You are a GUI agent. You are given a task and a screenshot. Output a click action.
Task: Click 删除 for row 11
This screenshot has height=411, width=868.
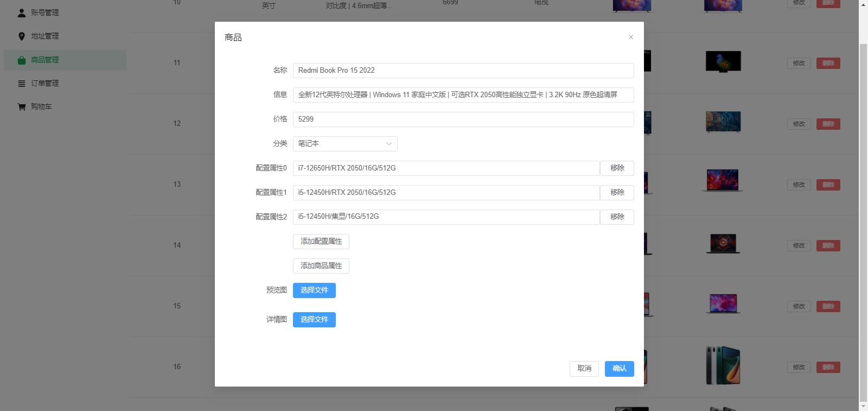point(828,64)
